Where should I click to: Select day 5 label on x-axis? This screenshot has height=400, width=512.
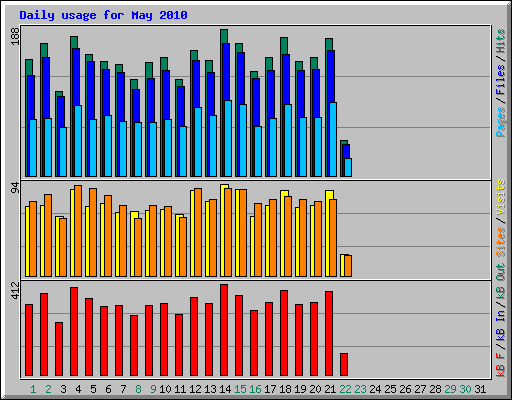pyautogui.click(x=93, y=389)
